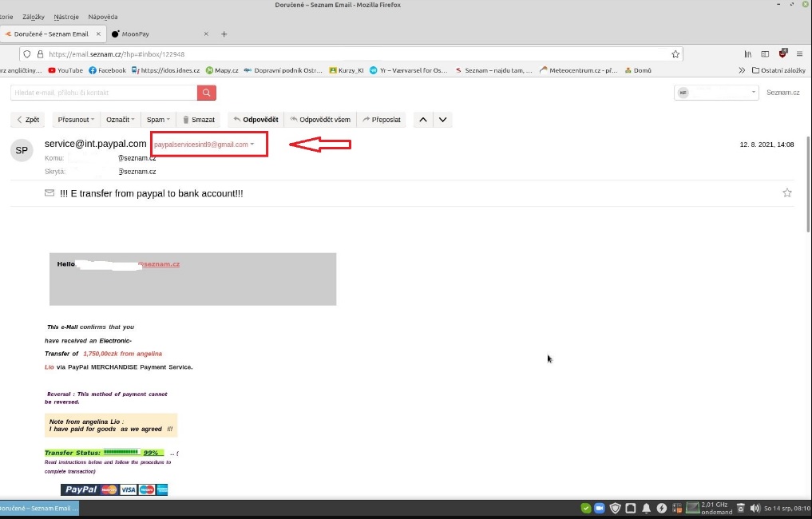This screenshot has height=519, width=812.
Task: Click the @seznam.cz link after Hello
Action: pos(159,264)
